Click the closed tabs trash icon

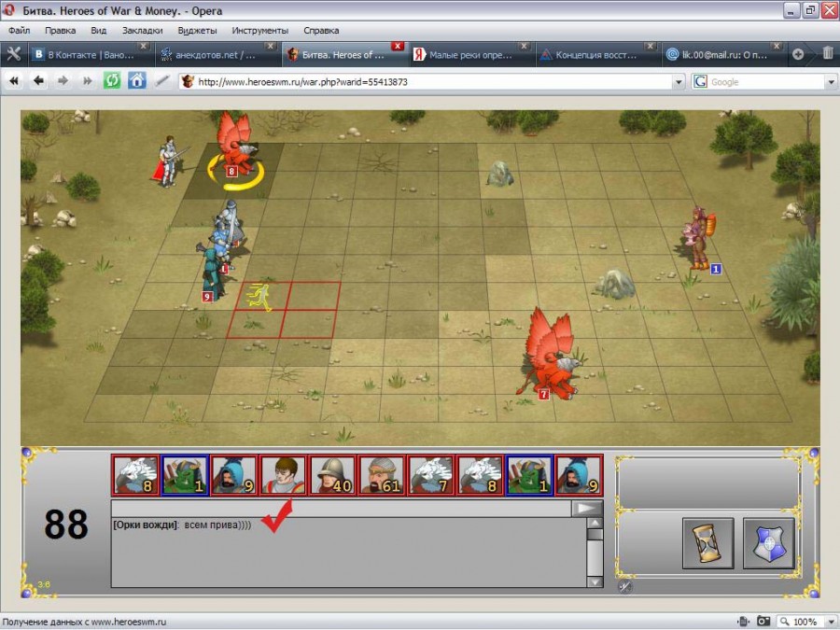click(x=828, y=54)
